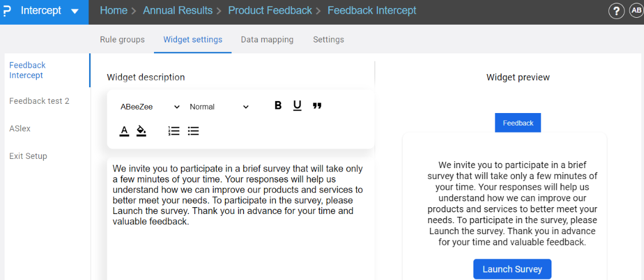Open the background fill color picker

pyautogui.click(x=141, y=131)
